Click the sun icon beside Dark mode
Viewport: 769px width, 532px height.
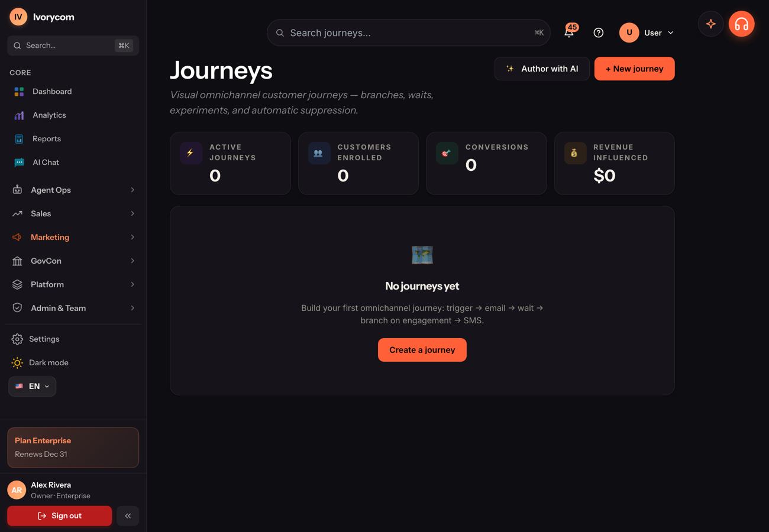tap(17, 363)
